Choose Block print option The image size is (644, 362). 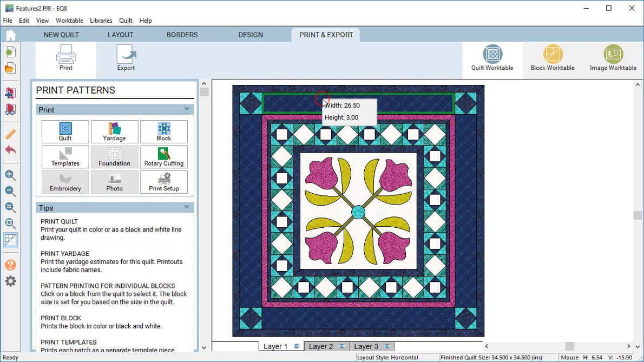pos(163,131)
